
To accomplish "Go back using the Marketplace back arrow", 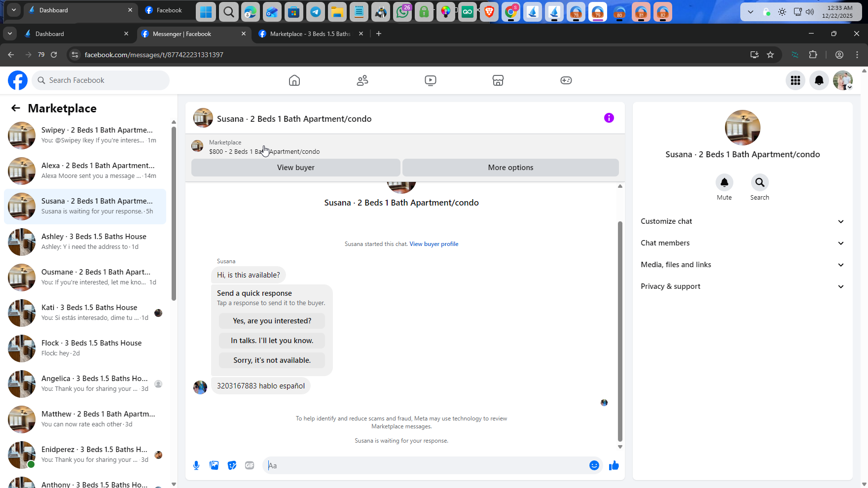I will click(16, 108).
